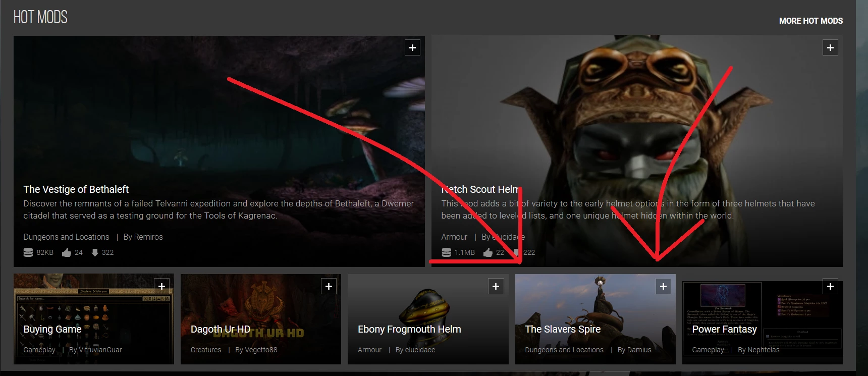Open Dungeons and Locations category under Bethaleft
Viewport: 868px width, 376px height.
click(66, 237)
